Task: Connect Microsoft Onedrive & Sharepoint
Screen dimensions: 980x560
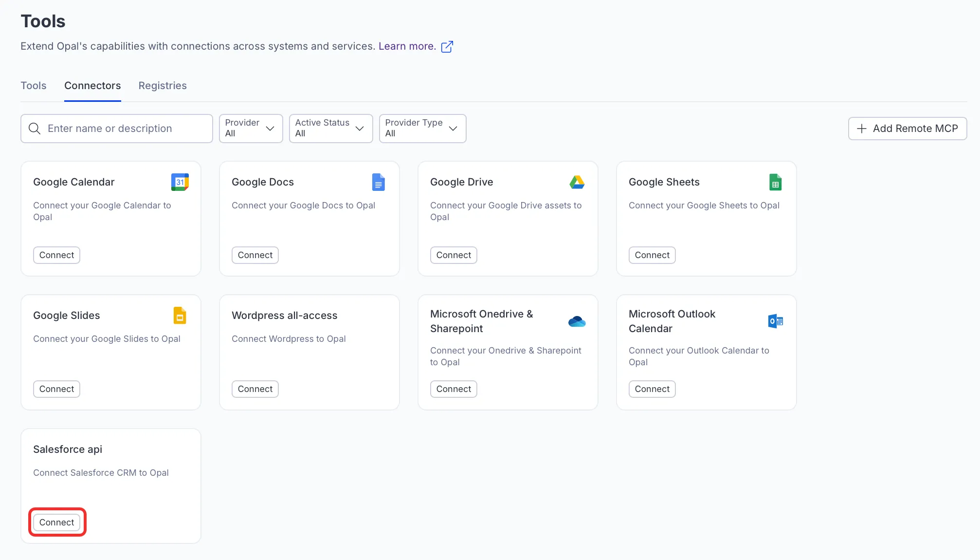Action: click(x=454, y=389)
